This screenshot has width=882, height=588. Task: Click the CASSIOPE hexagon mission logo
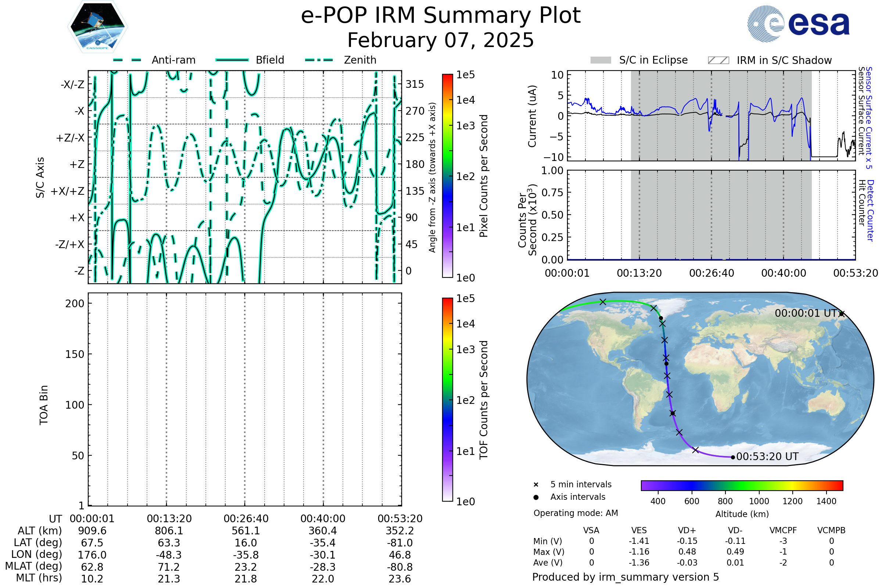pos(97,27)
